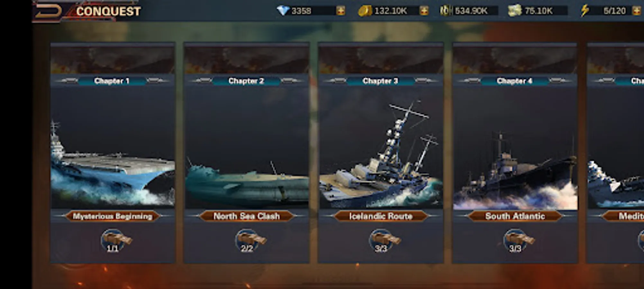Tap the cash bills resource icon
The image size is (644, 289).
pyautogui.click(x=514, y=11)
